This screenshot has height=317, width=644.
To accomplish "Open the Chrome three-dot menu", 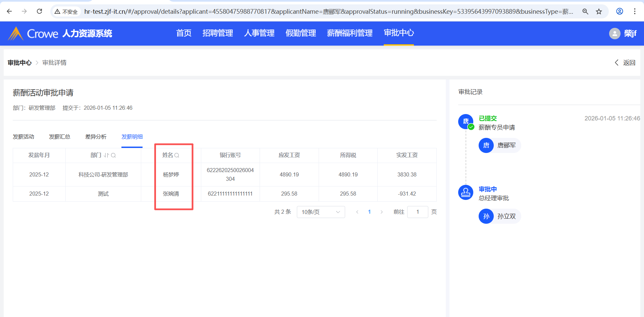I will (635, 11).
